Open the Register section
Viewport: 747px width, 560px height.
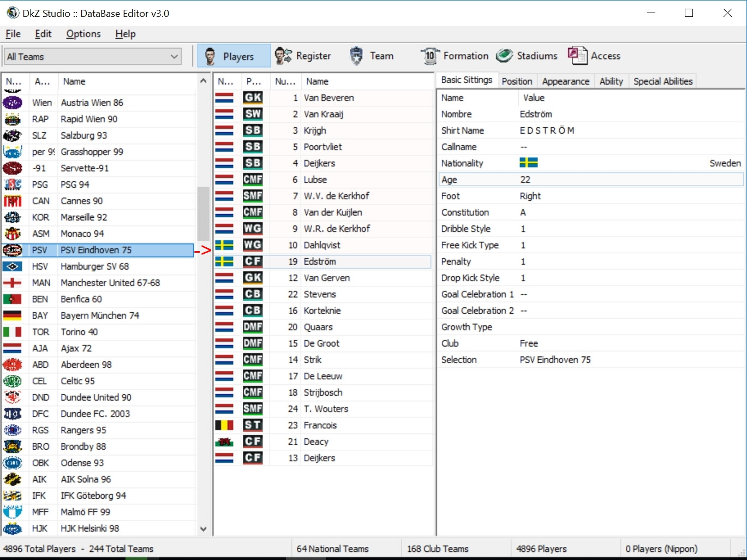pos(303,56)
